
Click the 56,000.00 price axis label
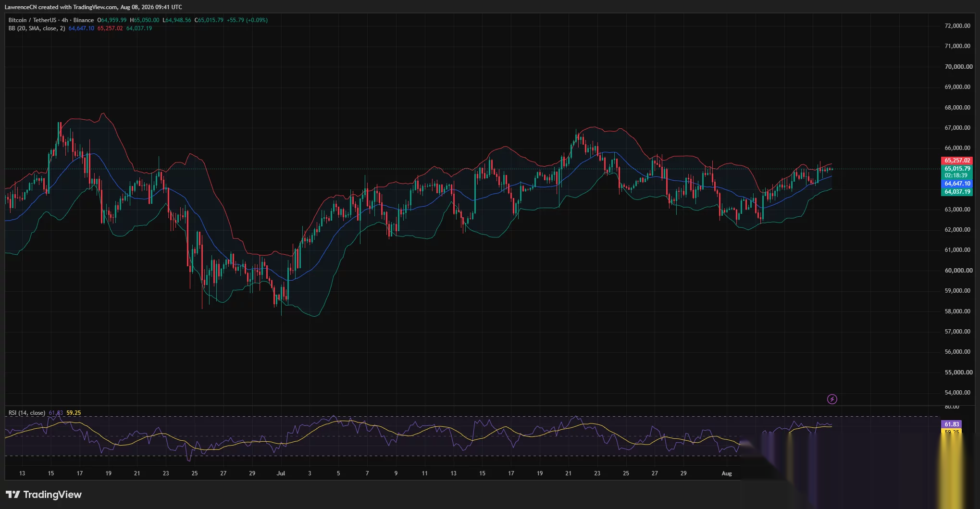(957, 352)
